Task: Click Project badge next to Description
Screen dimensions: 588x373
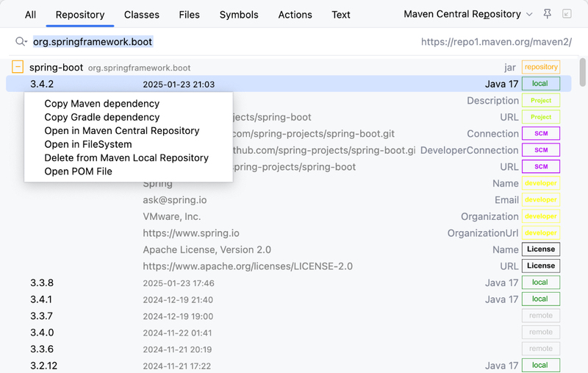Action: click(541, 100)
